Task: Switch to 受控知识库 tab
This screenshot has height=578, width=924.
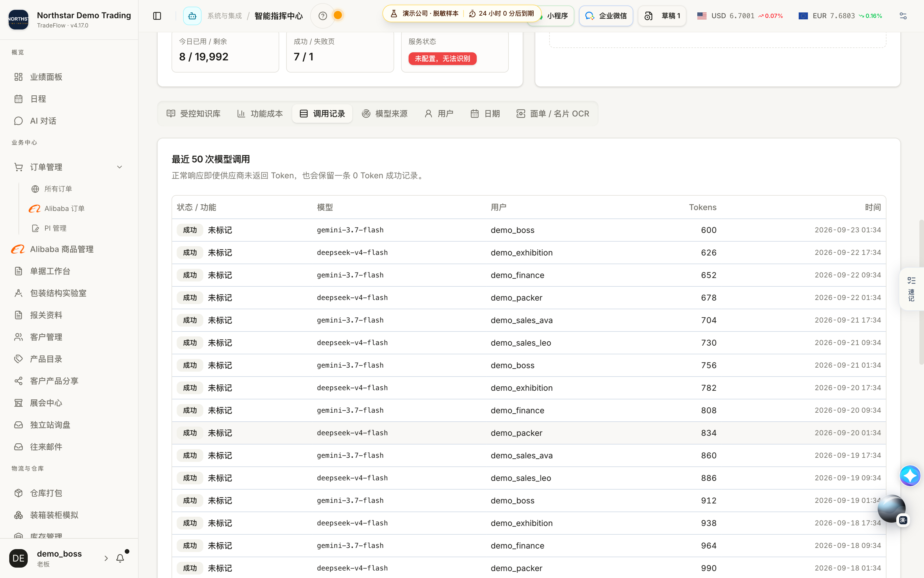Action: point(193,114)
